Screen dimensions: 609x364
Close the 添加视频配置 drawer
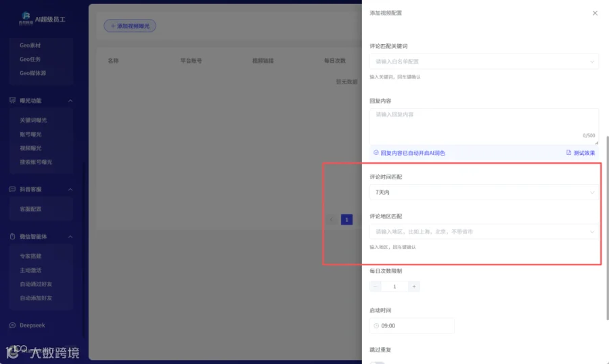pos(595,13)
